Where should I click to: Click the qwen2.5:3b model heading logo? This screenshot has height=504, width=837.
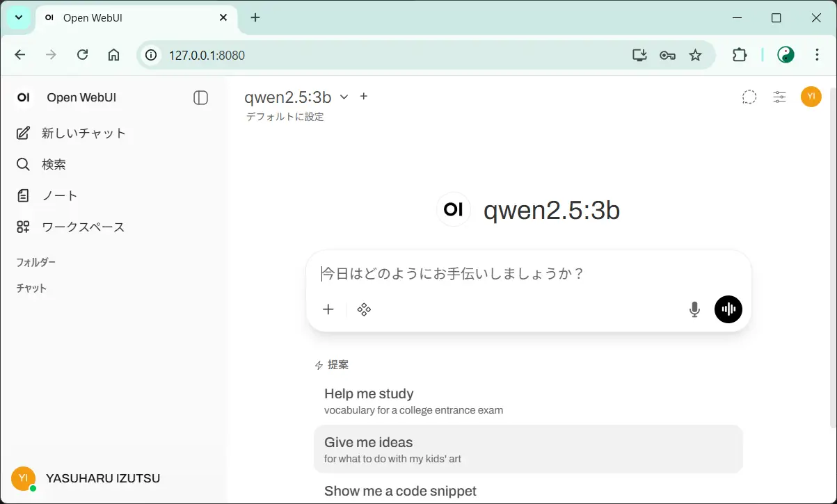(x=454, y=209)
